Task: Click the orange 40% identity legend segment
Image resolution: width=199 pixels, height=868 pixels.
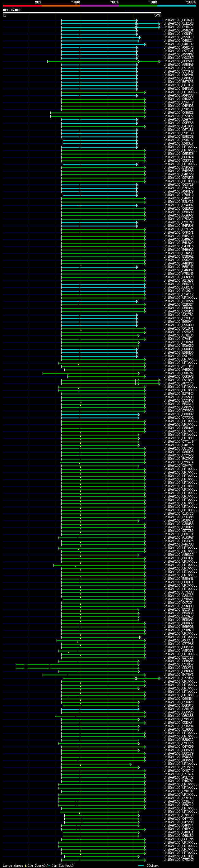Action: [x=61, y=6]
